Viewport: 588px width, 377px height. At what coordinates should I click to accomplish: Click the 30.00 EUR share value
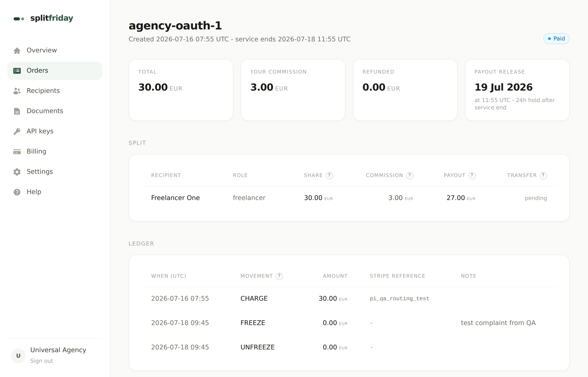[318, 198]
